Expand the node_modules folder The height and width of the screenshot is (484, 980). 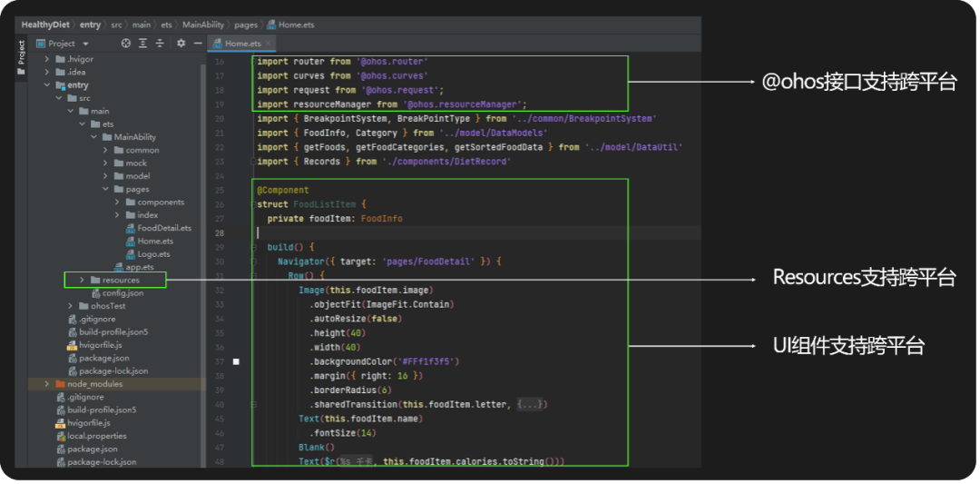pyautogui.click(x=47, y=384)
